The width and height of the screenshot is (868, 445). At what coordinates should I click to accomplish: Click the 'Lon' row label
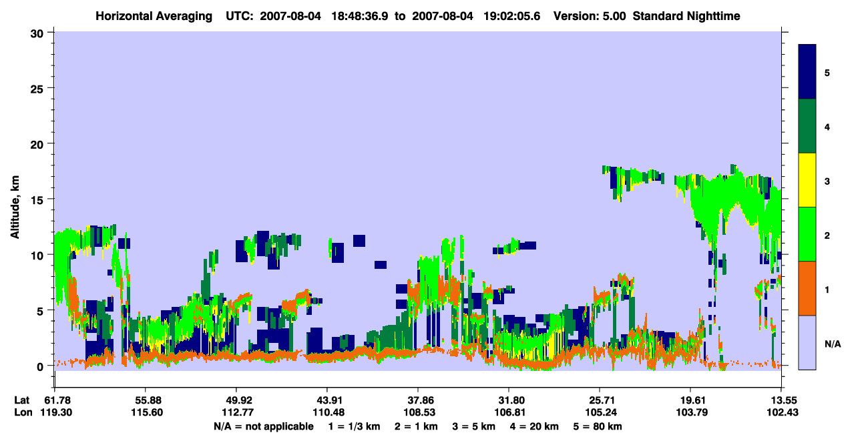click(22, 412)
